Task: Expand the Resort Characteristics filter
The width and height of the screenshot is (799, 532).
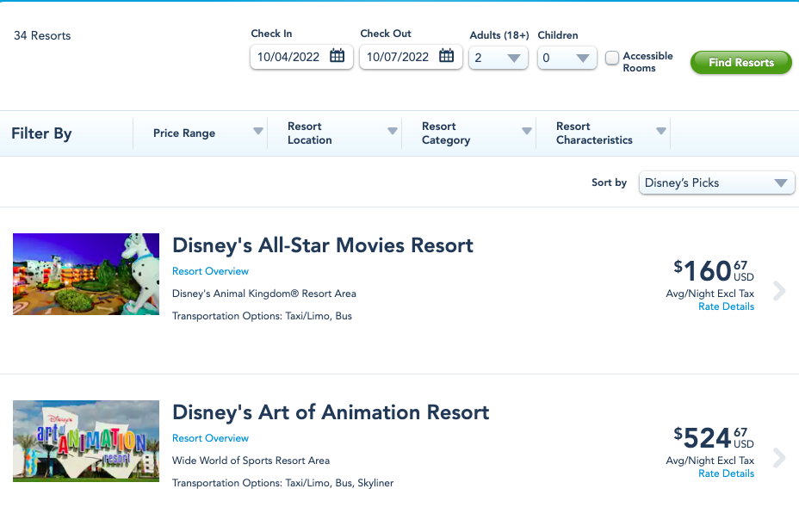Action: (x=604, y=133)
